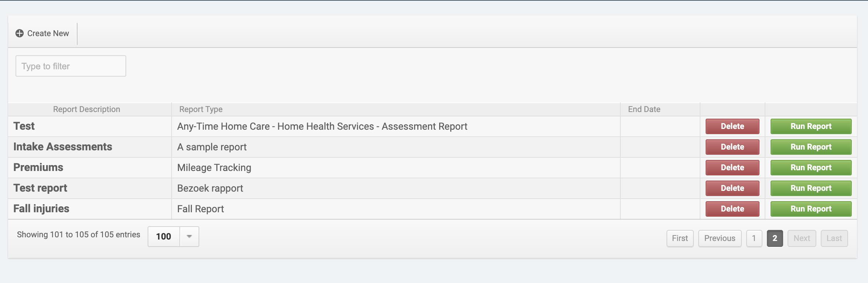Select page 2 in pagination
The width and height of the screenshot is (868, 283).
click(x=775, y=238)
